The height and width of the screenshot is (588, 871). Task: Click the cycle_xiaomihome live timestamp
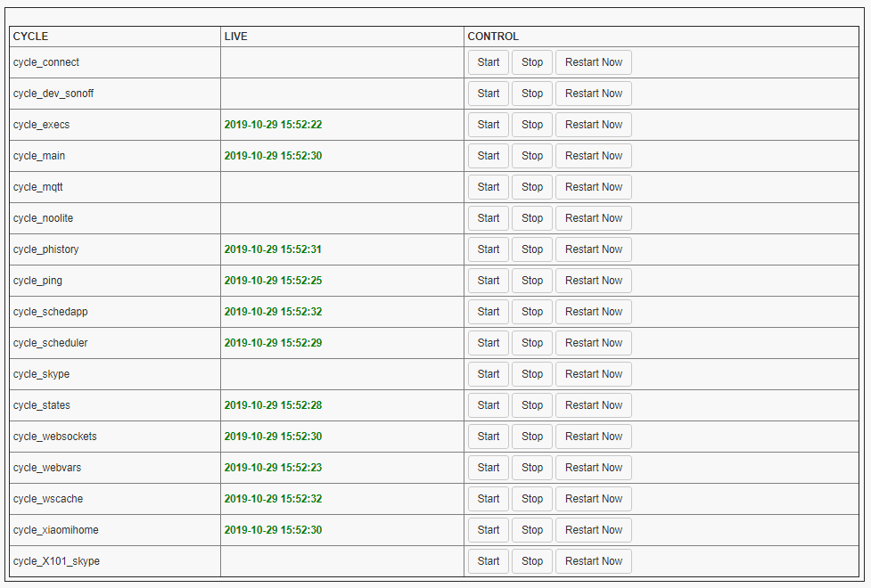pos(273,530)
